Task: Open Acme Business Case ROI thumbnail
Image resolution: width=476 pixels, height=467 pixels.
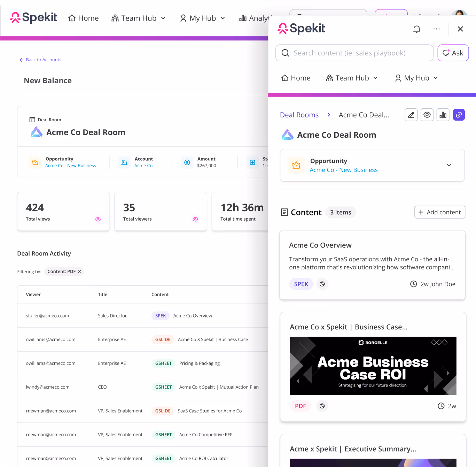Action: 373,366
